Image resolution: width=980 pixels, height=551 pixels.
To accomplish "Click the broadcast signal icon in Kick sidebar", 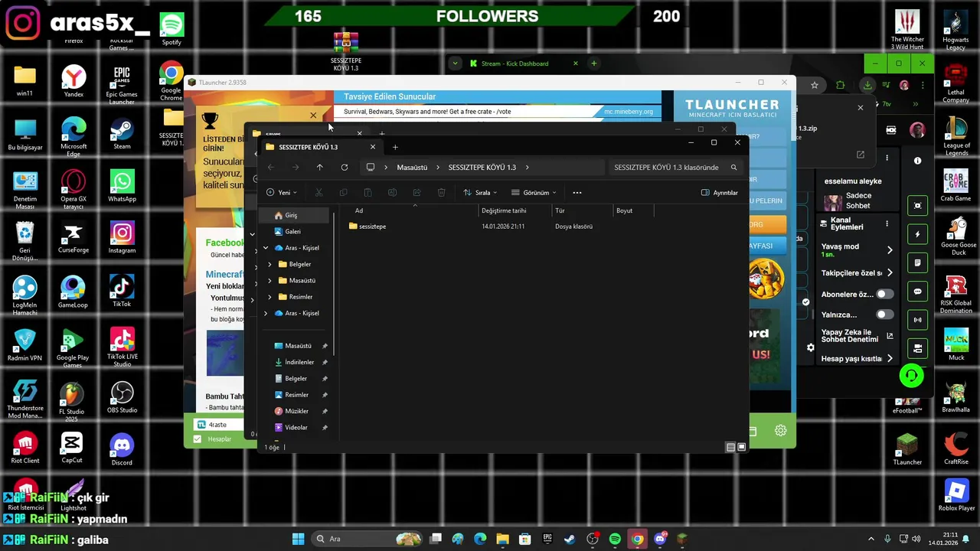I will [917, 320].
